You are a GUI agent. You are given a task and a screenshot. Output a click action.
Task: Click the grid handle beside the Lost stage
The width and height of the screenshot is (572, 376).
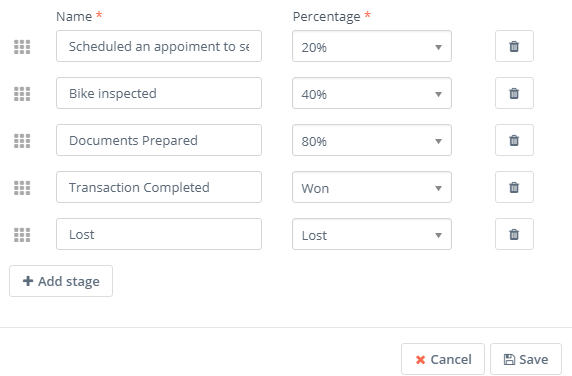[x=22, y=235]
